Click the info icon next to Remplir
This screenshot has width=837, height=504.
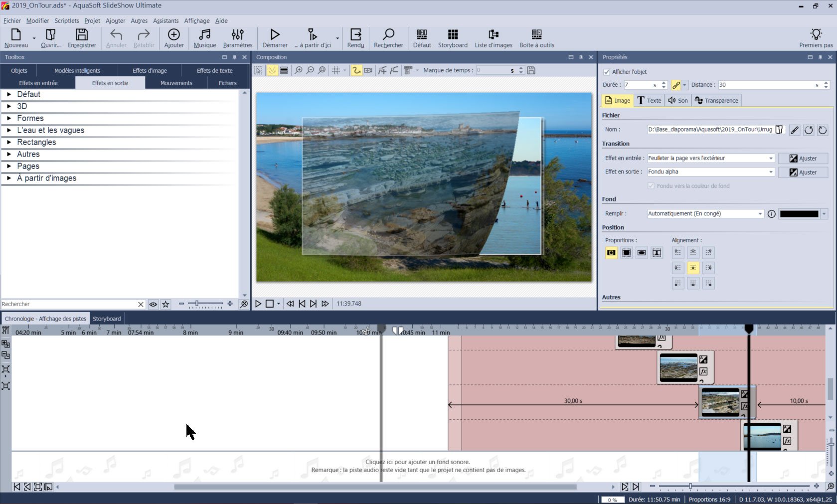[771, 214]
